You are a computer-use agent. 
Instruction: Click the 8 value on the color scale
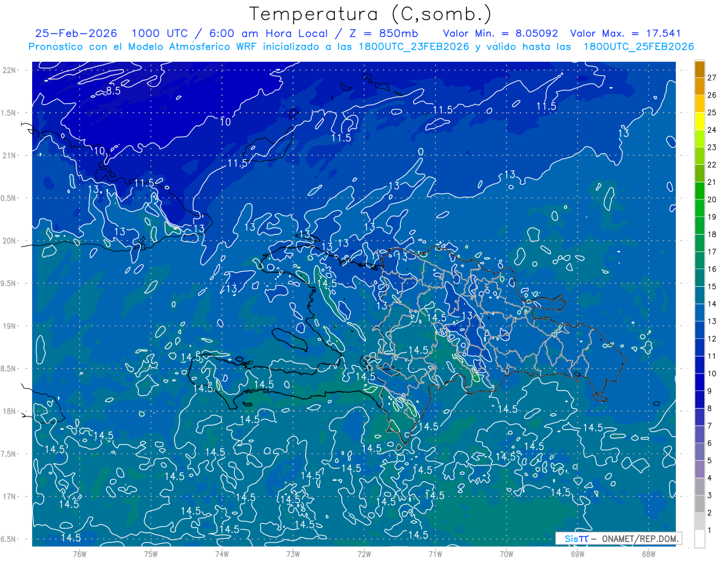tap(710, 409)
